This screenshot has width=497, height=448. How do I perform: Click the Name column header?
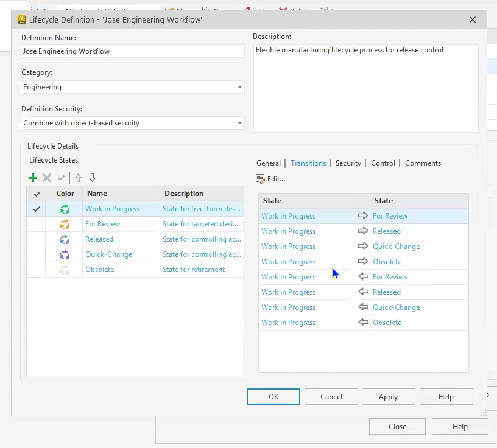(121, 194)
